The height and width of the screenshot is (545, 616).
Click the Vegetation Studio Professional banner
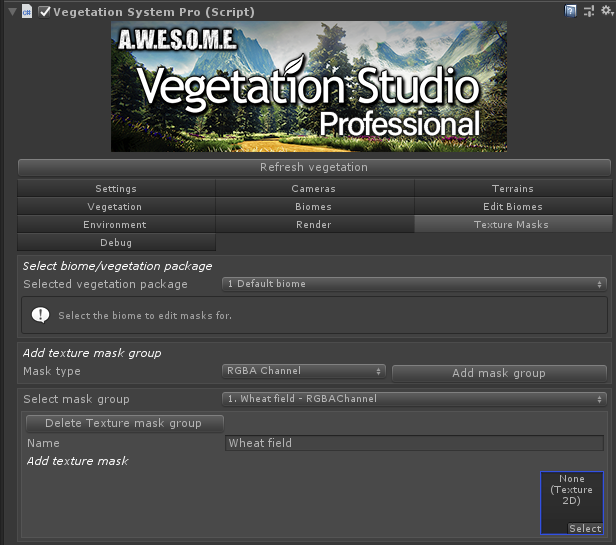tap(309, 86)
